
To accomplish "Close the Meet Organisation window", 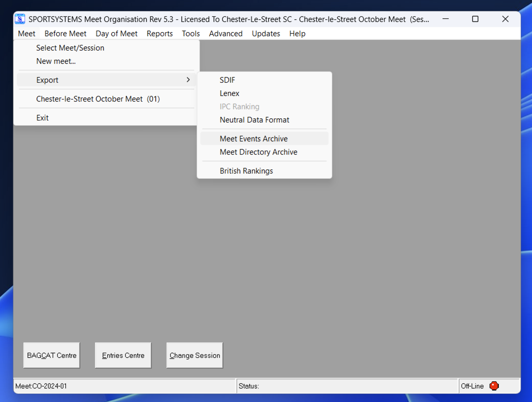I will point(505,19).
